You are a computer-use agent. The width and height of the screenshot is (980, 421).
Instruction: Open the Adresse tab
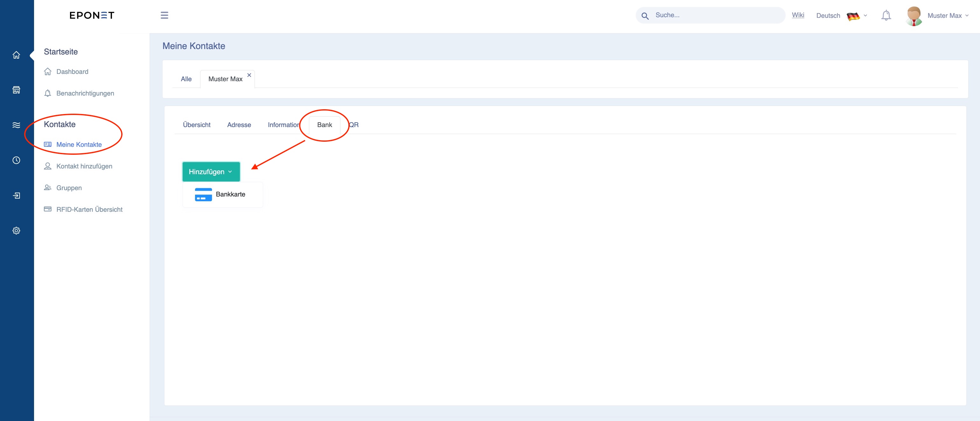pyautogui.click(x=239, y=125)
